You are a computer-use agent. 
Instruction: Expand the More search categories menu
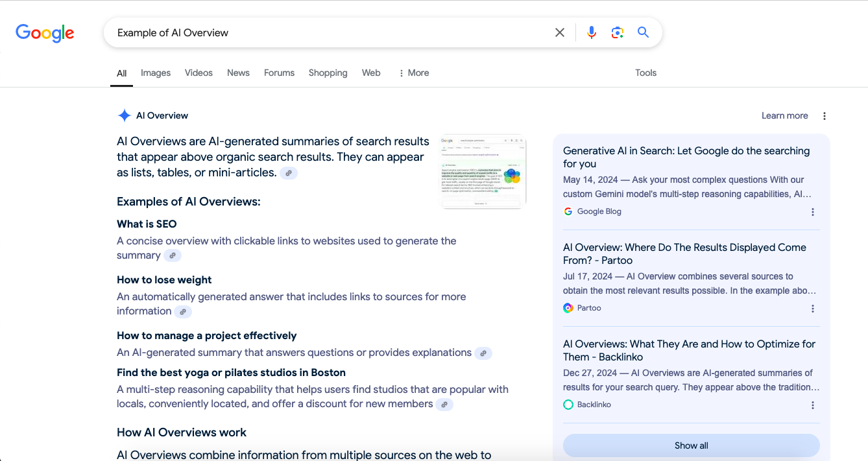click(x=413, y=73)
